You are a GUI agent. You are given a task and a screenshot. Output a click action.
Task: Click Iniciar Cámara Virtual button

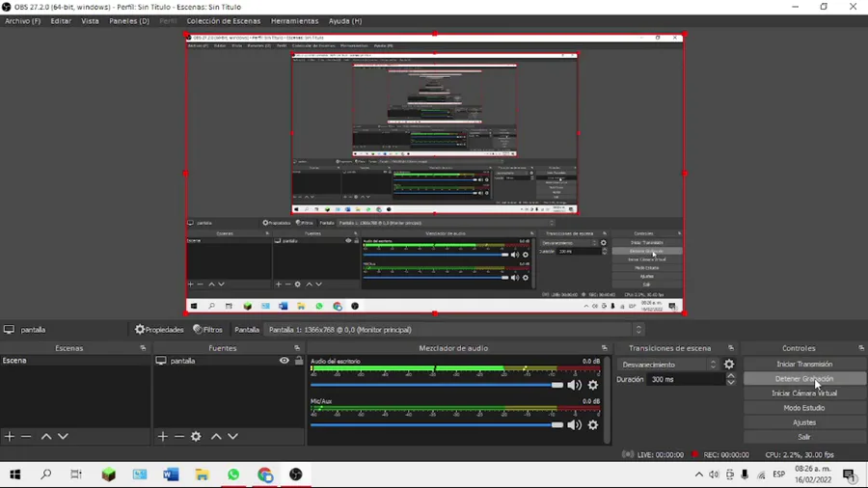pyautogui.click(x=803, y=393)
